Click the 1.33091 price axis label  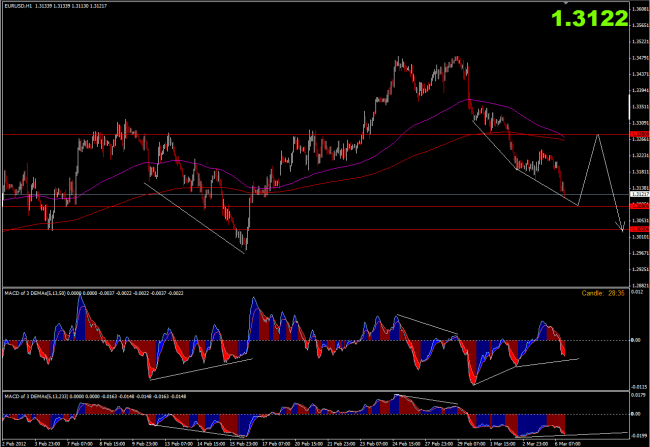point(641,123)
